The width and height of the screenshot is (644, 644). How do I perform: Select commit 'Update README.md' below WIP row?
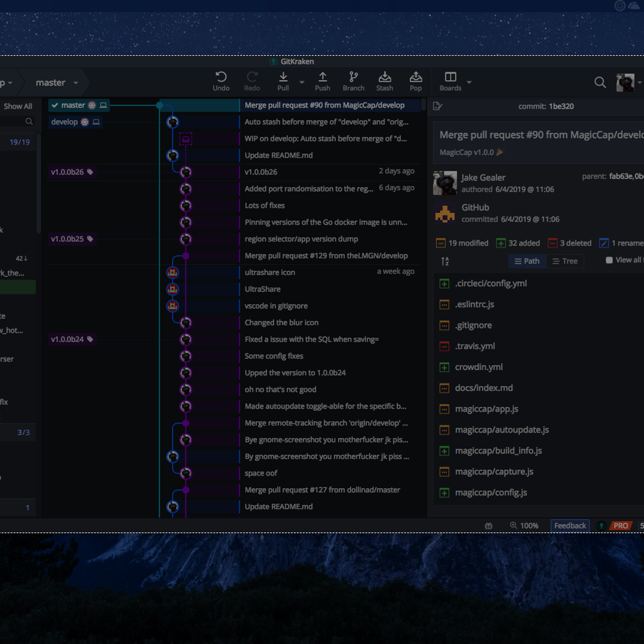coord(279,155)
